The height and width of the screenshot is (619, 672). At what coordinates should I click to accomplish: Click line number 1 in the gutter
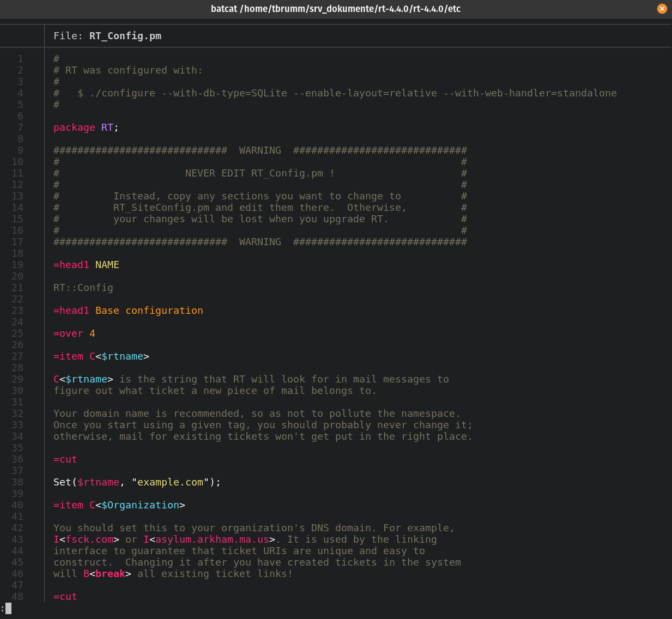(x=20, y=59)
